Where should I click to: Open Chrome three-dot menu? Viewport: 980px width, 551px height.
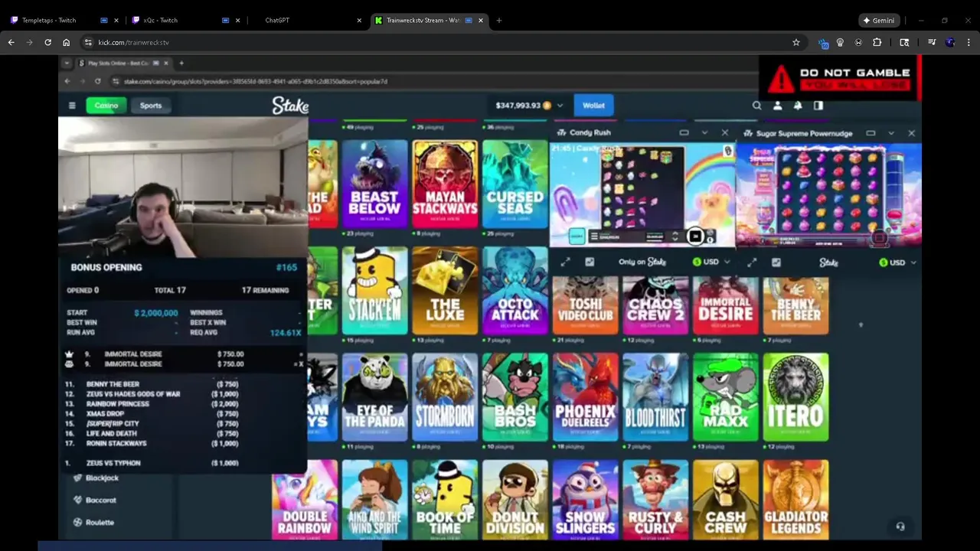[969, 42]
